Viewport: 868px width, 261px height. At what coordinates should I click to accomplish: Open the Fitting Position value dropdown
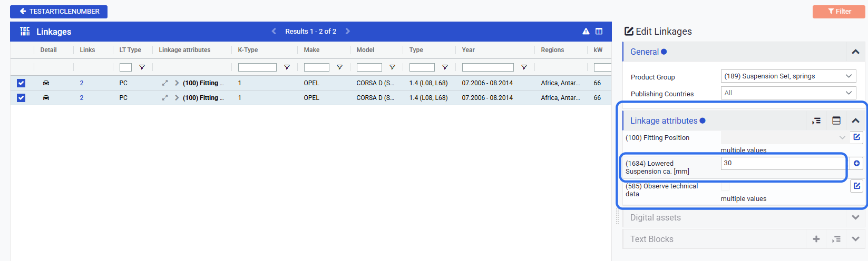[785, 137]
